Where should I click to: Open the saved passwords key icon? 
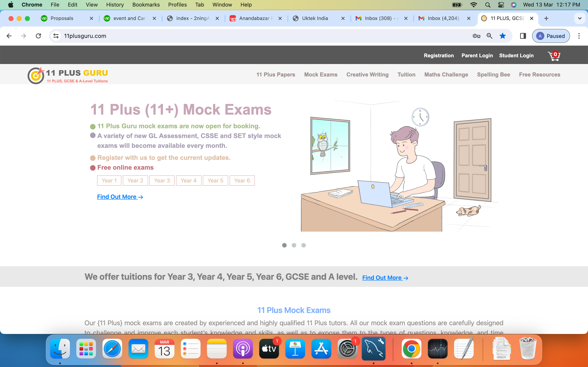[x=476, y=36]
